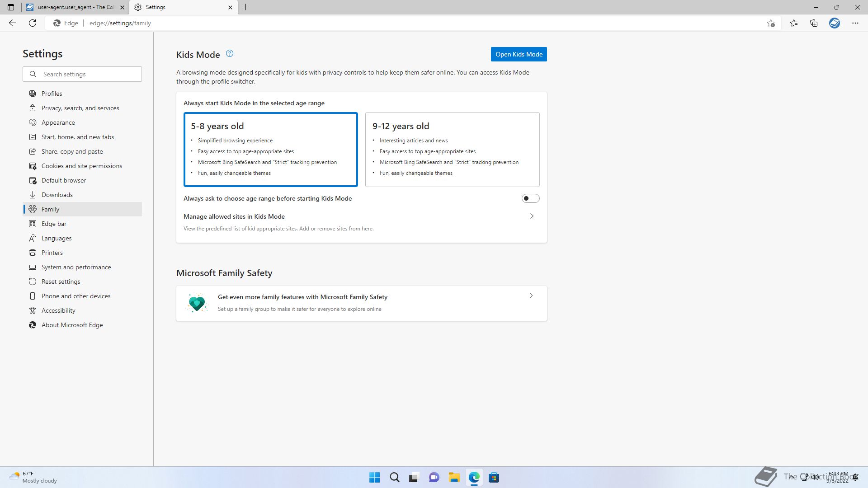Open Accessibility settings
Screen dimensions: 868x488
(x=82, y=310)
